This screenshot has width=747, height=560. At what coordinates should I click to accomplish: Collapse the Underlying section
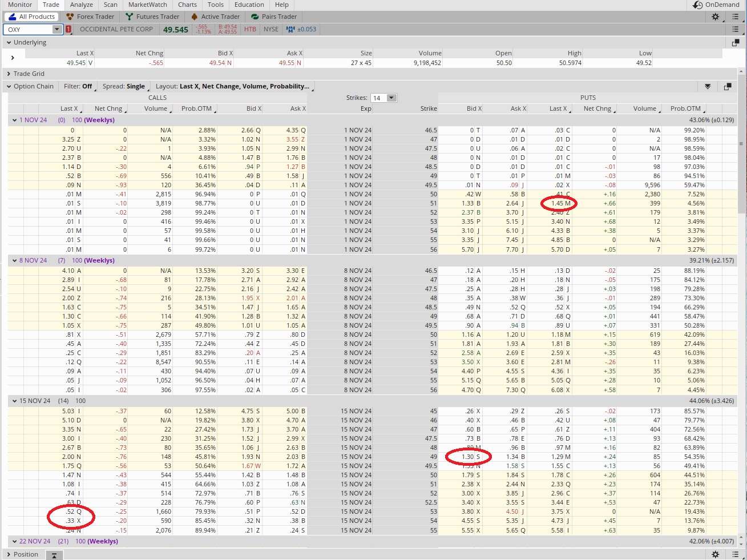point(9,42)
